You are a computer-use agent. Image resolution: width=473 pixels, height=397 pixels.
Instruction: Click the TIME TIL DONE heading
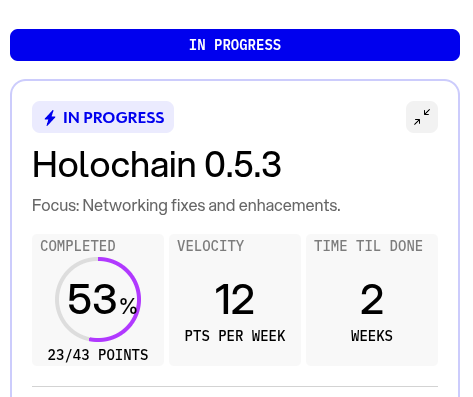tap(368, 246)
